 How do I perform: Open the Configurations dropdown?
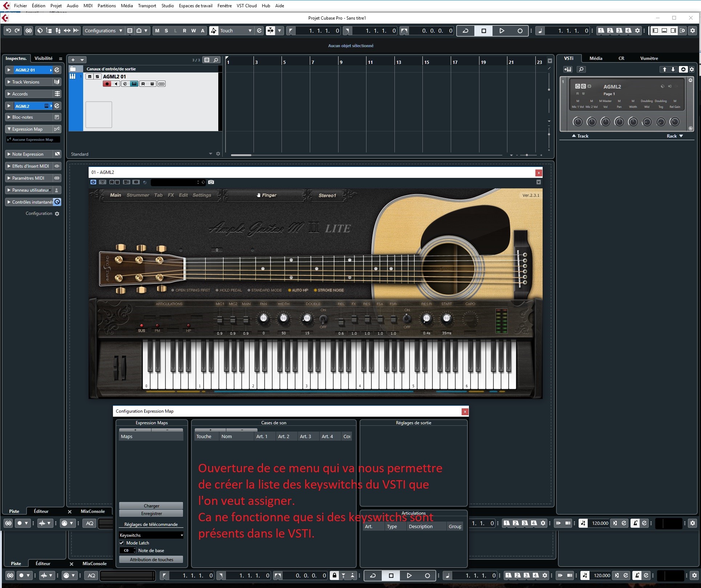pos(103,30)
